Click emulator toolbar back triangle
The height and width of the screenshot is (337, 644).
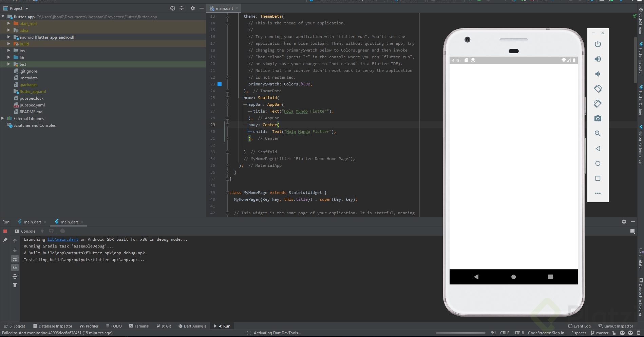pos(598,148)
